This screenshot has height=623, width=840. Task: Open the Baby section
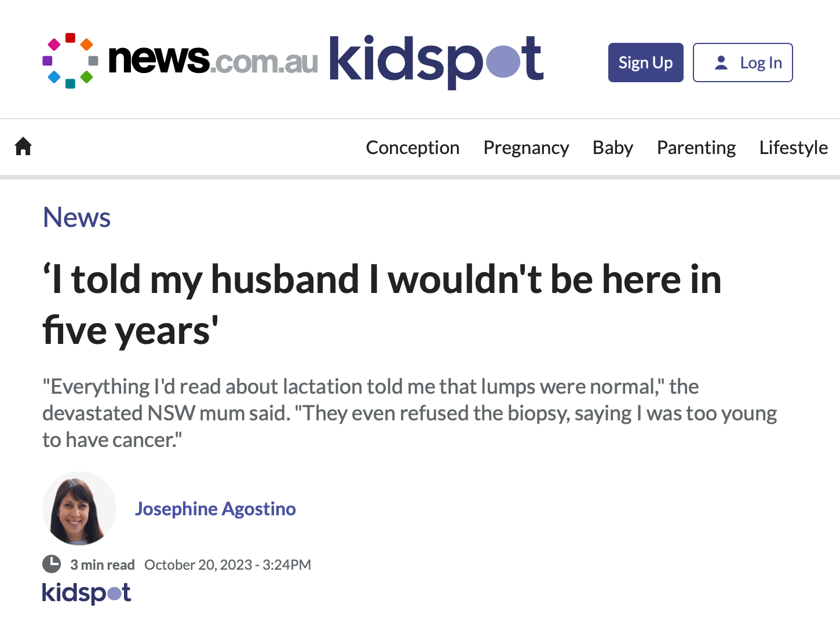(612, 148)
